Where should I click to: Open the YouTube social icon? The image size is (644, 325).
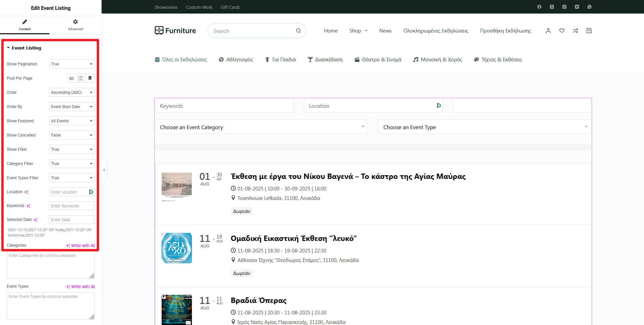(577, 7)
